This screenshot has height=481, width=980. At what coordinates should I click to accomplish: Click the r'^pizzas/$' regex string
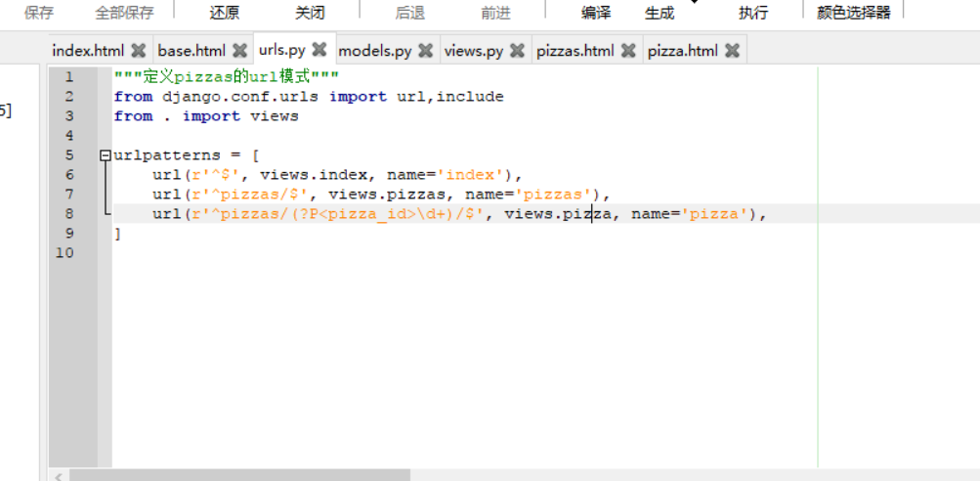[x=251, y=195]
